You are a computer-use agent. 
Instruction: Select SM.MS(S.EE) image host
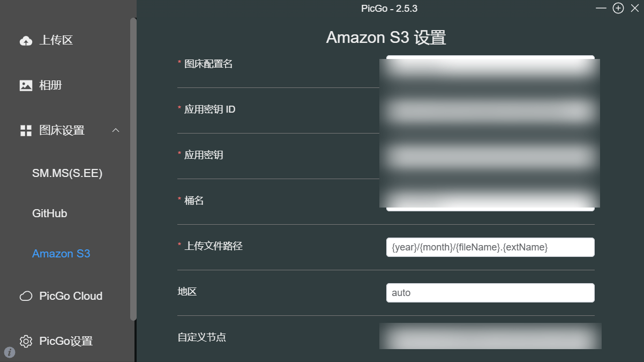pos(67,173)
